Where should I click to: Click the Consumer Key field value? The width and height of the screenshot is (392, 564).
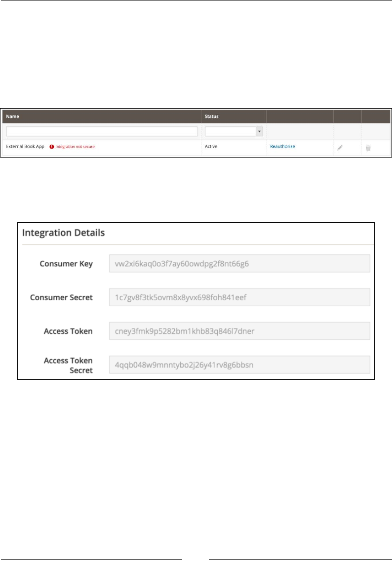click(x=239, y=264)
